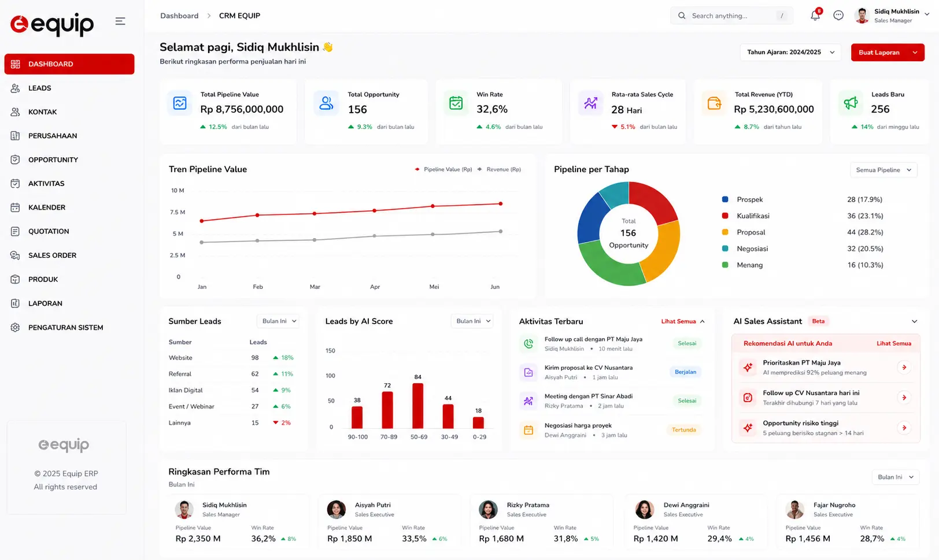Open Perusahaan menu item
Image resolution: width=939 pixels, height=560 pixels.
(69, 136)
